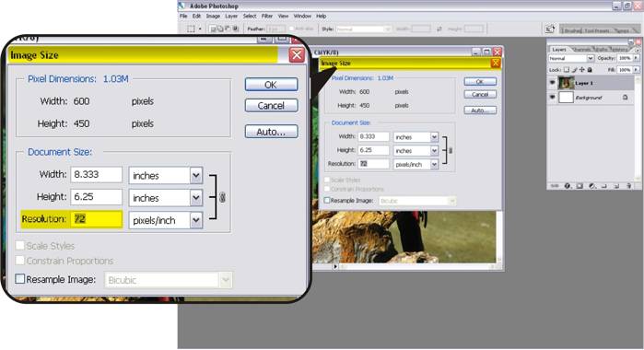Add a layer mask from the Layers panel
Image resolution: width=644 pixels, height=350 pixels.
(580, 186)
